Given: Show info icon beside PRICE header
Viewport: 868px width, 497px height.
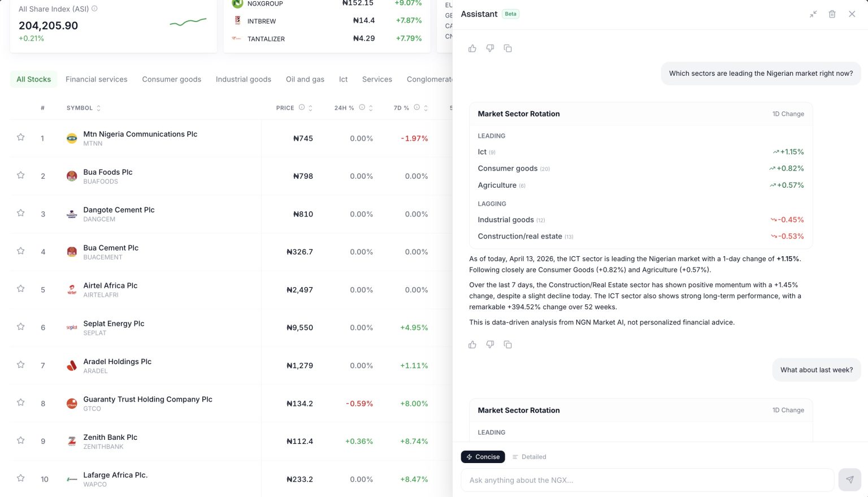Looking at the screenshot, I should 302,107.
